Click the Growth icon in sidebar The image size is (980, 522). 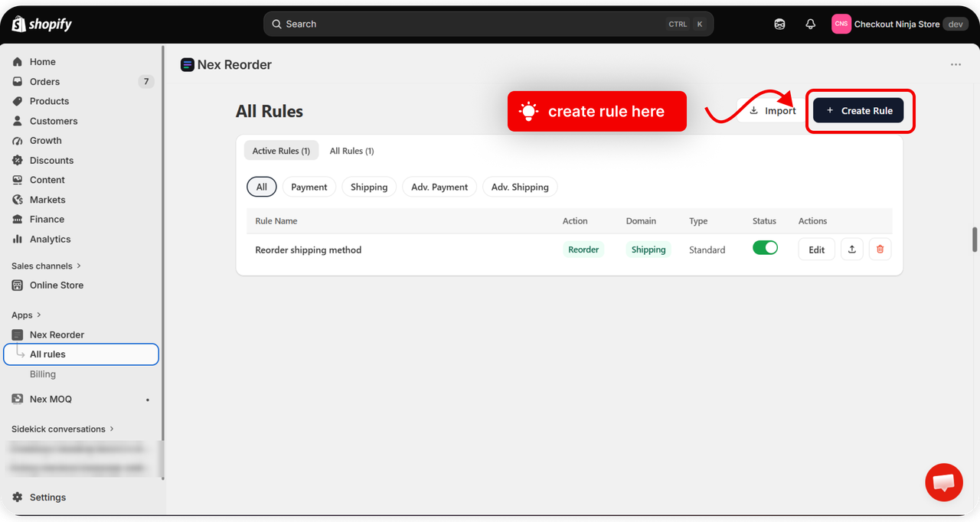tap(18, 141)
